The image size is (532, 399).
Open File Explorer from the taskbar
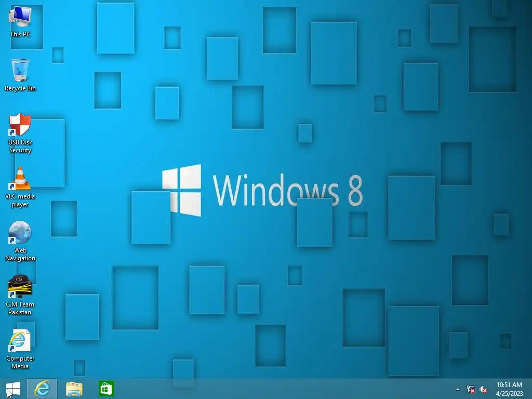[74, 389]
